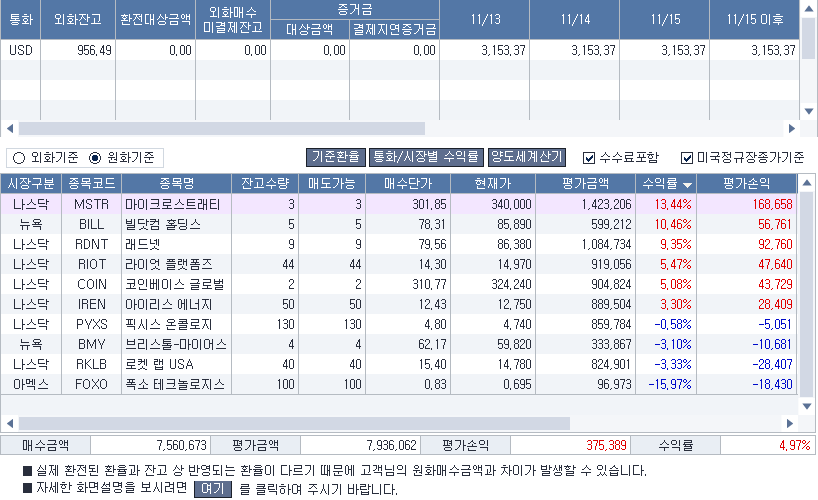
Task: Click left arrow of the upper horizontal scrollbar
Action: click(10, 129)
